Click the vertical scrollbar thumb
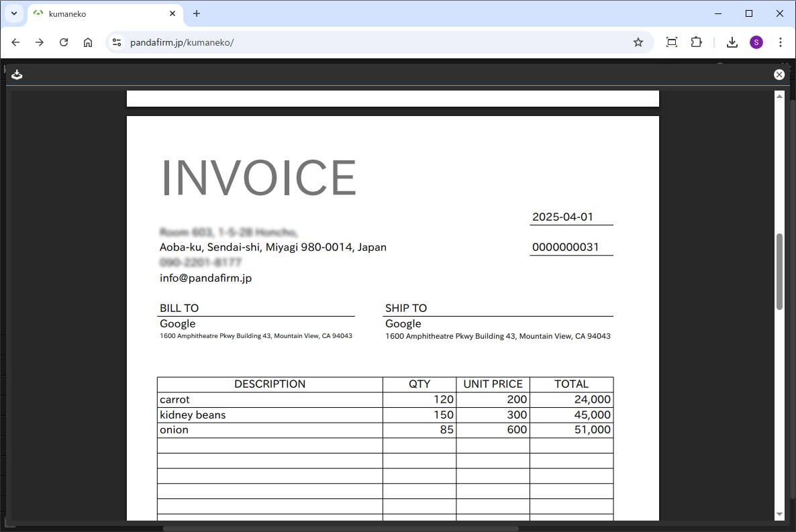 coord(779,271)
